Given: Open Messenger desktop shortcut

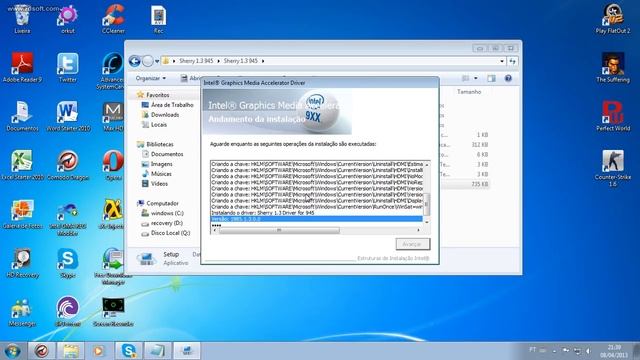Looking at the screenshot, I should coord(22,312).
